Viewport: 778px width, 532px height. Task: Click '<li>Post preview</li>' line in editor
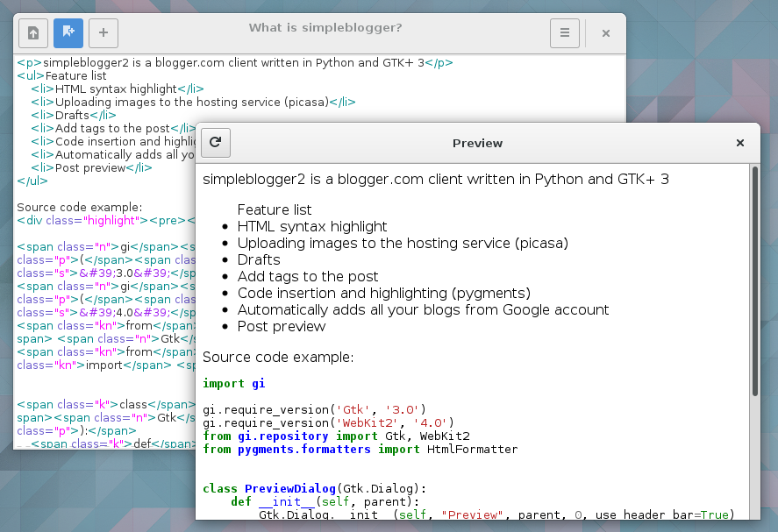tap(91, 167)
